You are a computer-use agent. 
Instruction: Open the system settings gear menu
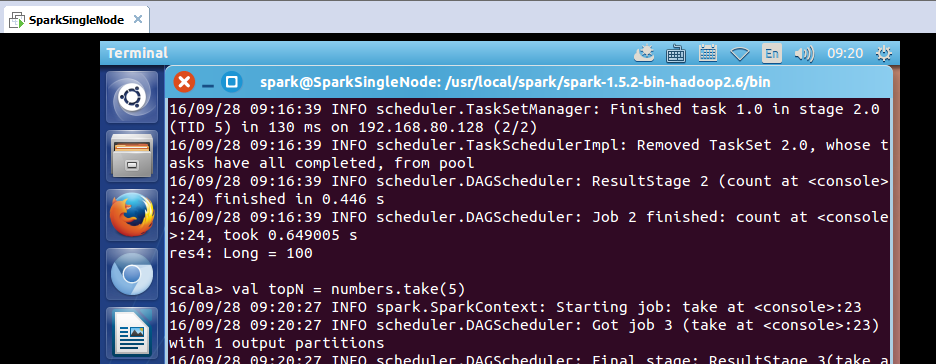click(883, 54)
